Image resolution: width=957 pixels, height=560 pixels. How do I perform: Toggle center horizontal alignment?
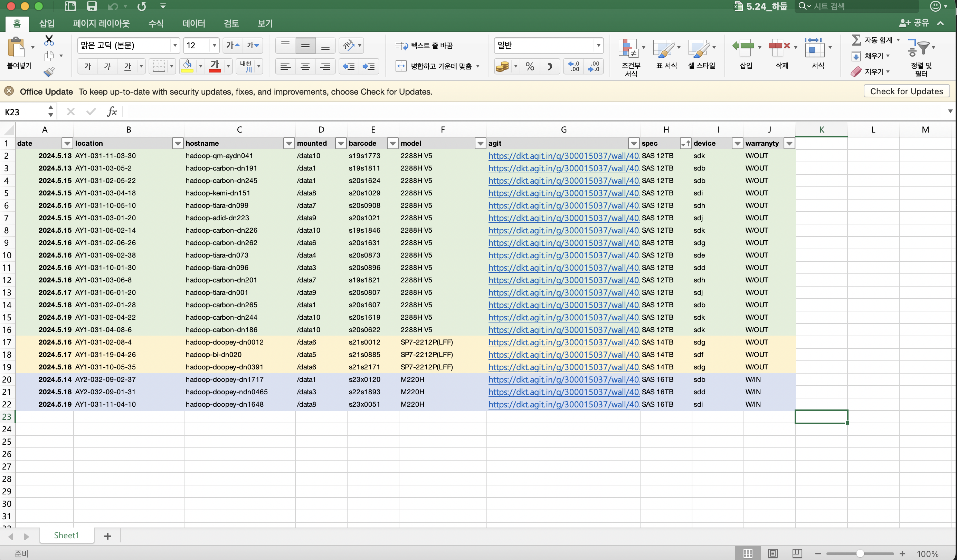(x=305, y=66)
